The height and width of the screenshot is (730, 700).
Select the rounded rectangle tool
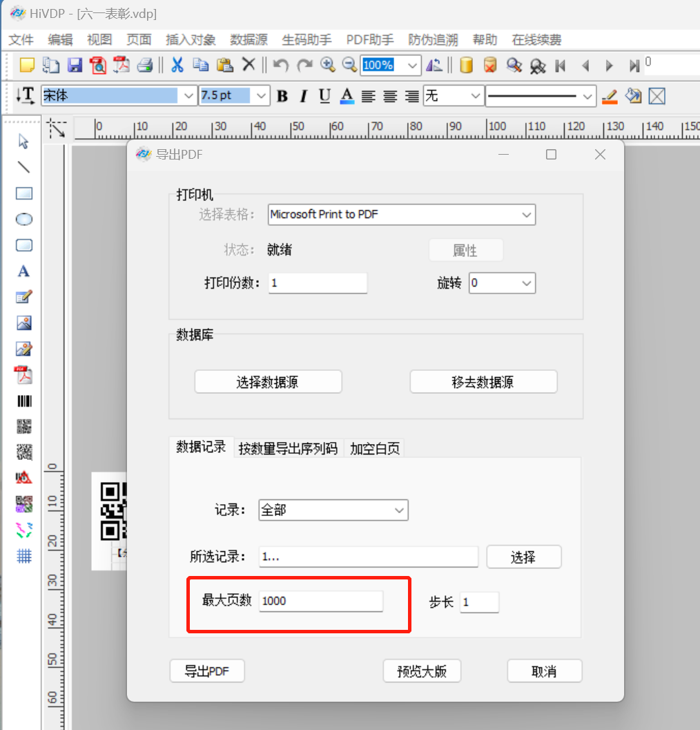24,245
